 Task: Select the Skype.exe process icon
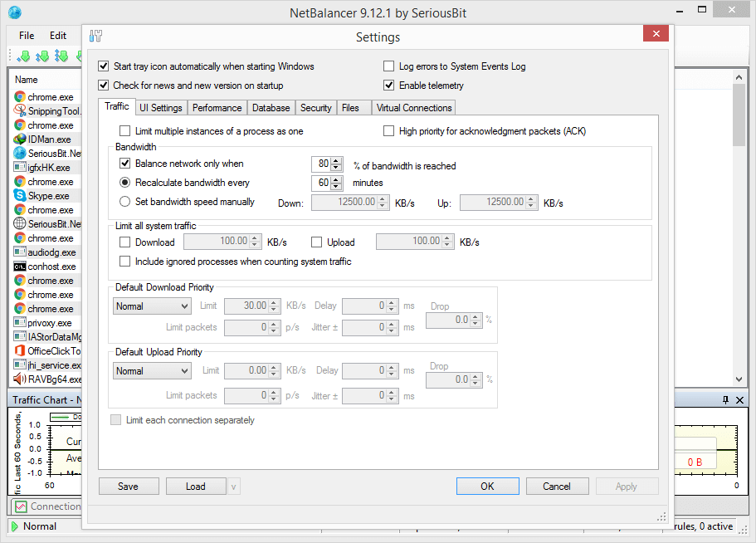pyautogui.click(x=20, y=196)
